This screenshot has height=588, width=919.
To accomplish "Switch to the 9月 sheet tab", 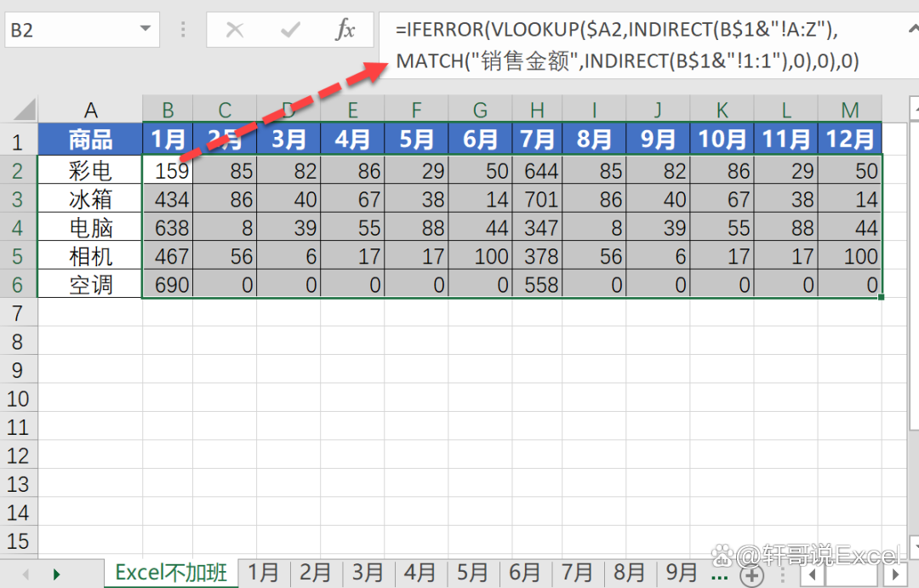I will coord(682,573).
